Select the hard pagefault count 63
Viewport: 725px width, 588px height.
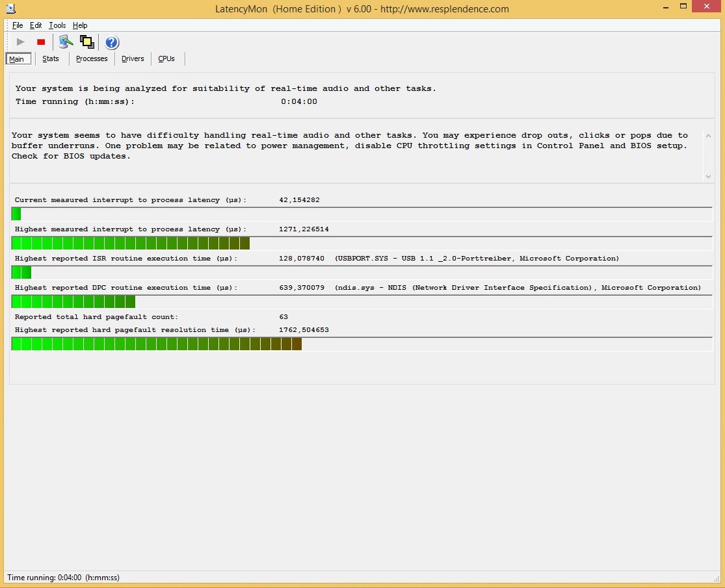point(283,317)
